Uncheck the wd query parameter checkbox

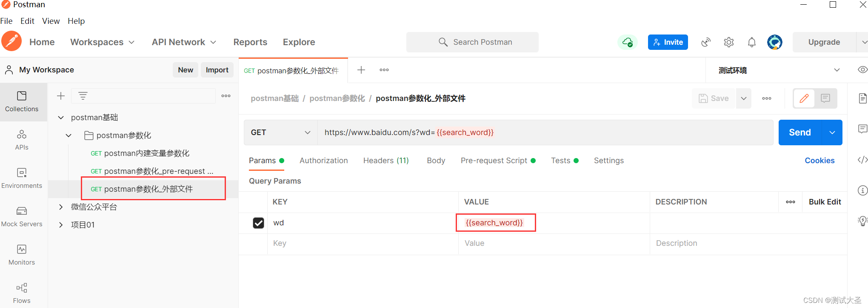(258, 223)
